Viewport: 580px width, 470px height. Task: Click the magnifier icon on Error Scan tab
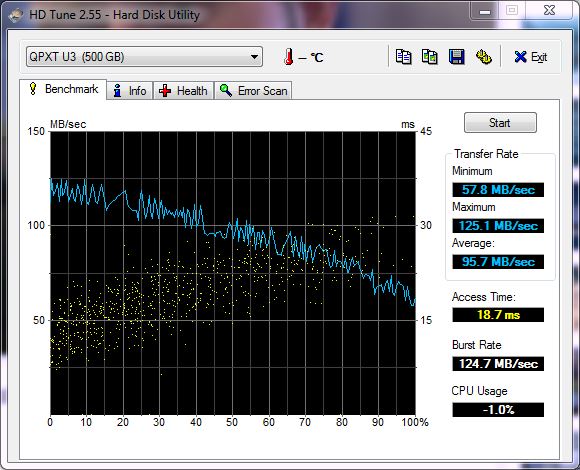(226, 90)
